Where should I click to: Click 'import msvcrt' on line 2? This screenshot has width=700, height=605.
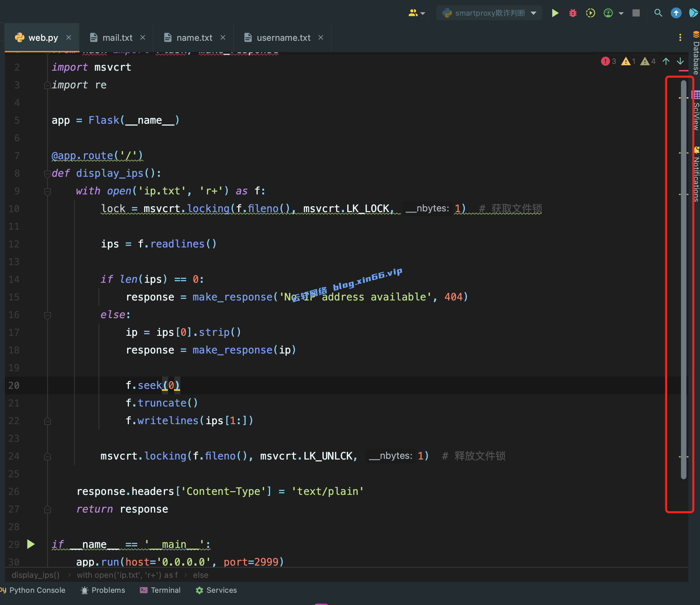point(91,67)
